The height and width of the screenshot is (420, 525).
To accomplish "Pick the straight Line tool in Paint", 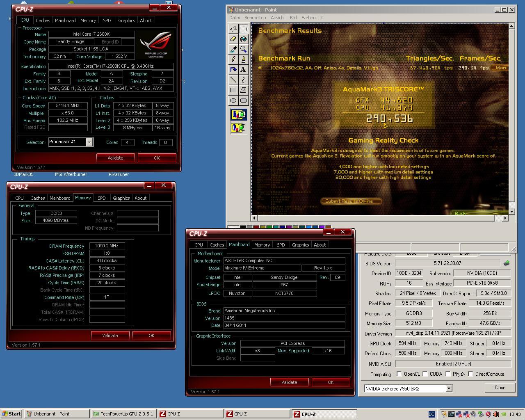I will [233, 80].
